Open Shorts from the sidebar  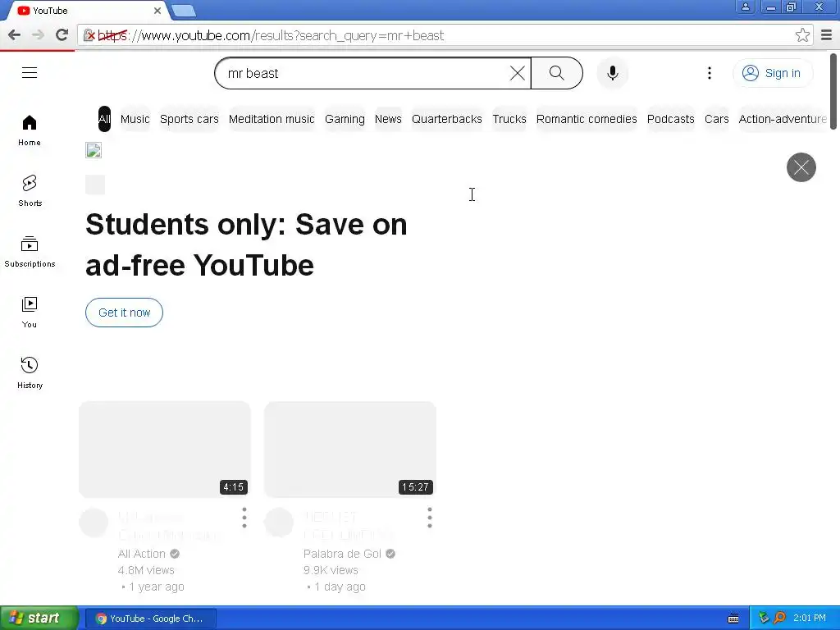pyautogui.click(x=30, y=190)
